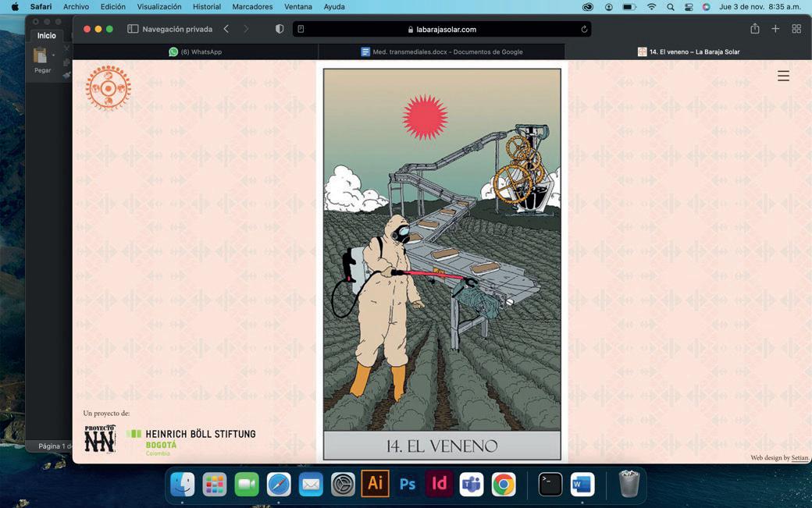This screenshot has width=812, height=508.
Task: Open Terminal from the Dock
Action: pyautogui.click(x=550, y=485)
